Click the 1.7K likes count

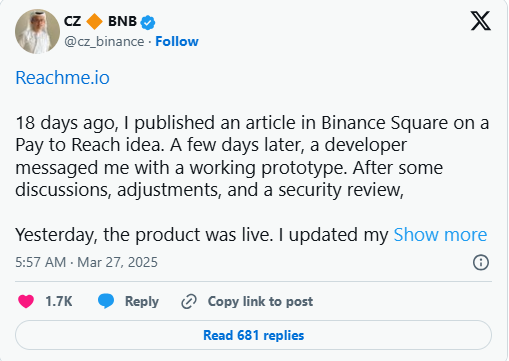coord(59,301)
